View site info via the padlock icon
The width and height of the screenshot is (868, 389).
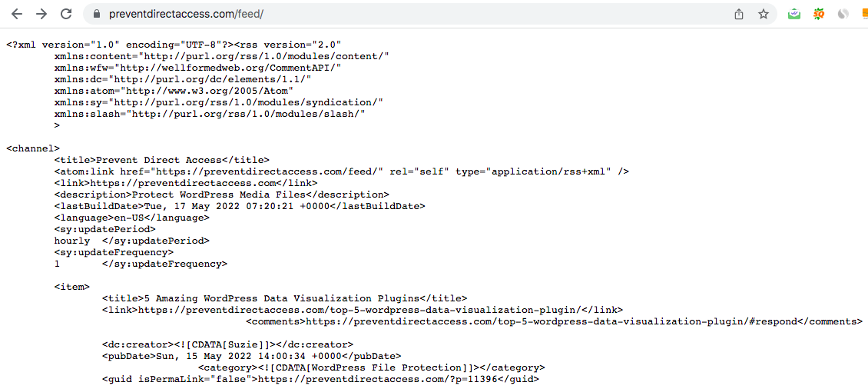click(98, 15)
